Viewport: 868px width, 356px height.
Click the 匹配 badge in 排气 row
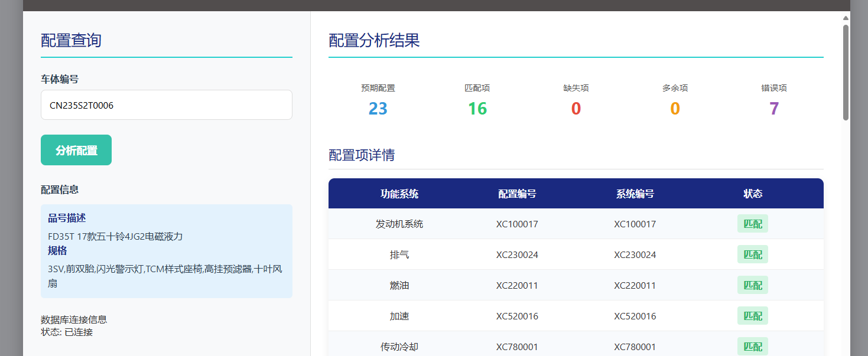tap(752, 254)
